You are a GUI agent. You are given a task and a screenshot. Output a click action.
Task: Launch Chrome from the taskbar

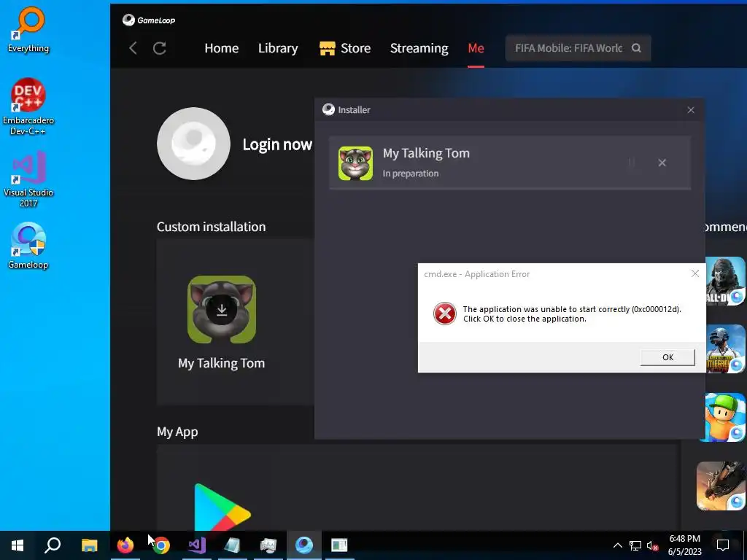(161, 545)
